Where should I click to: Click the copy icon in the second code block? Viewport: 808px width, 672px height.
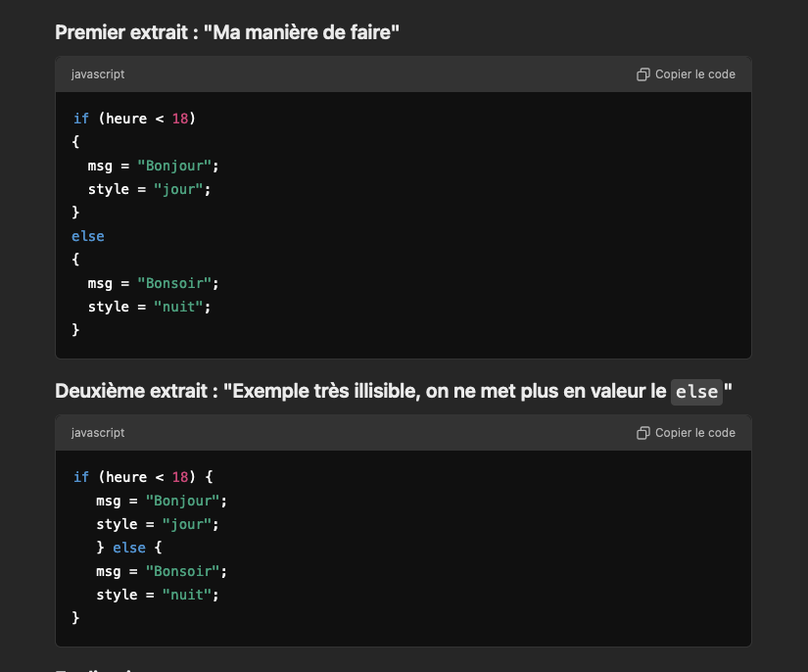tap(643, 433)
